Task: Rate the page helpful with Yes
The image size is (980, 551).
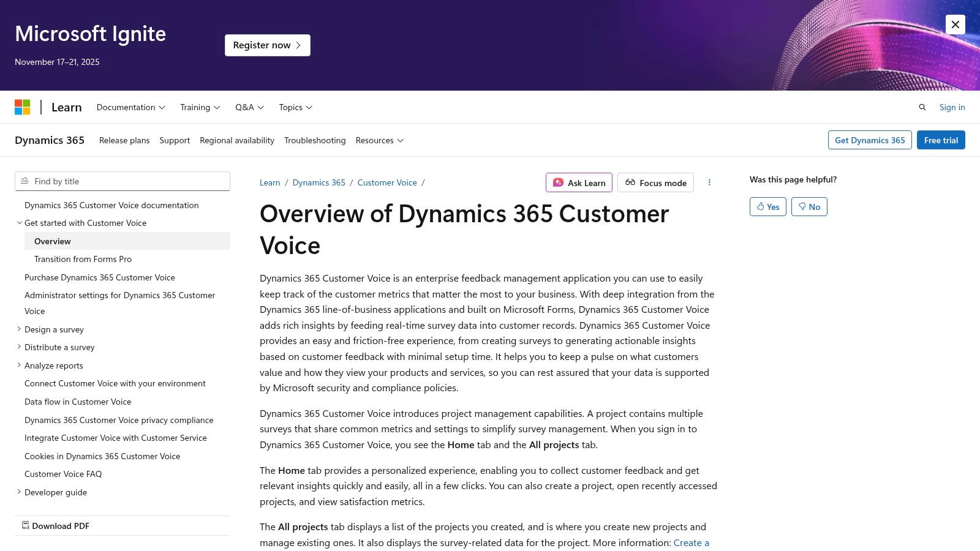Action: pos(767,206)
